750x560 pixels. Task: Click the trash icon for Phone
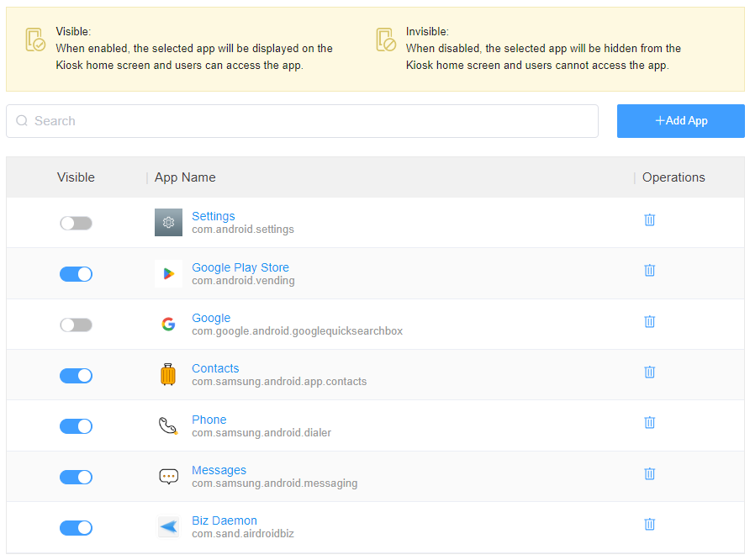point(649,422)
